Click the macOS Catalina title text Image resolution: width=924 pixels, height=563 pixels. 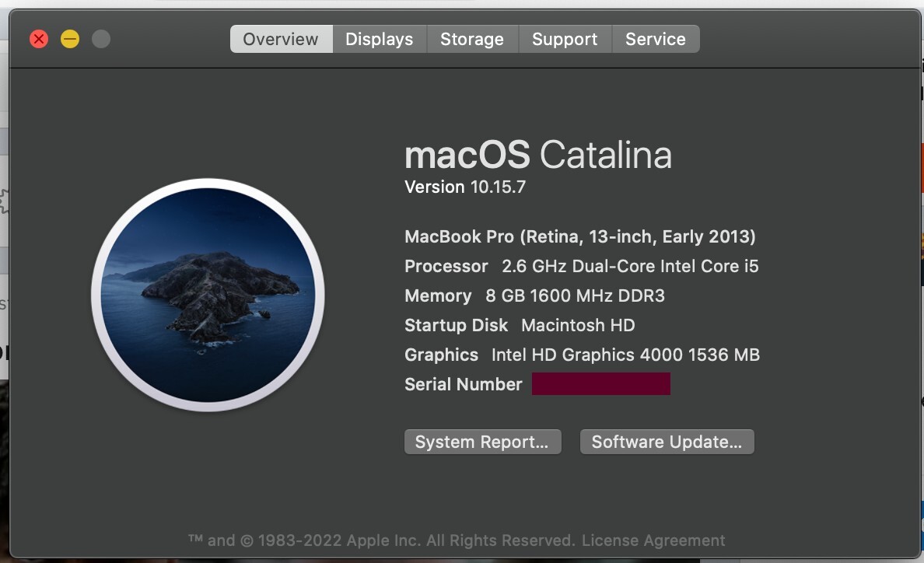click(x=537, y=155)
